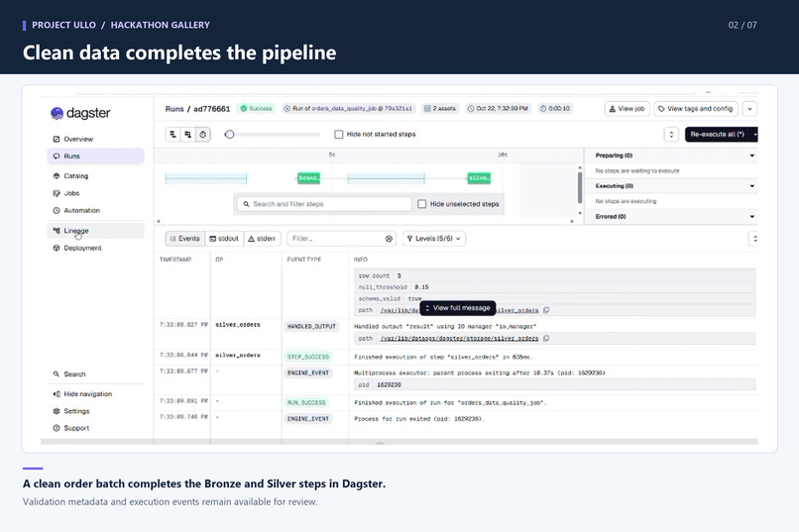Screen dimensions: 799x532
Task: Click the 79a321a1 snapshot link
Action: click(x=398, y=108)
